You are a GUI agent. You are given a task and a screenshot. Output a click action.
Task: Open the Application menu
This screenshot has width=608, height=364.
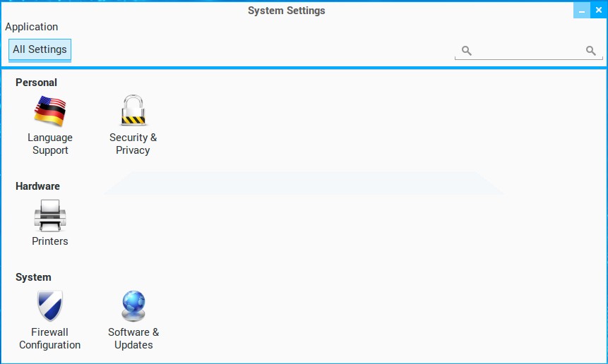point(32,27)
